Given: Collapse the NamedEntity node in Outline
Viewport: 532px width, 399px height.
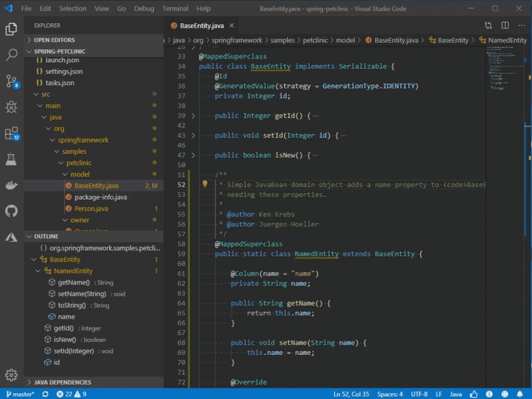Looking at the screenshot, I should (38, 271).
